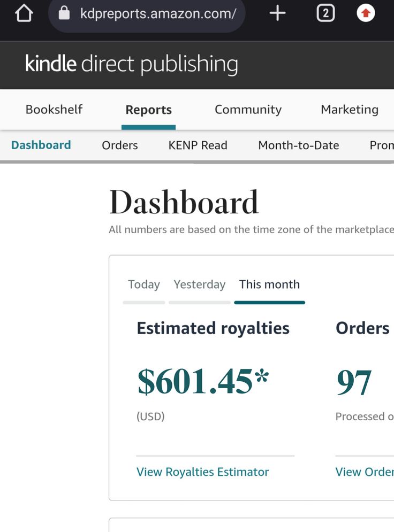This screenshot has width=394, height=532.
Task: Open the Orders report submenu item
Action: click(120, 145)
